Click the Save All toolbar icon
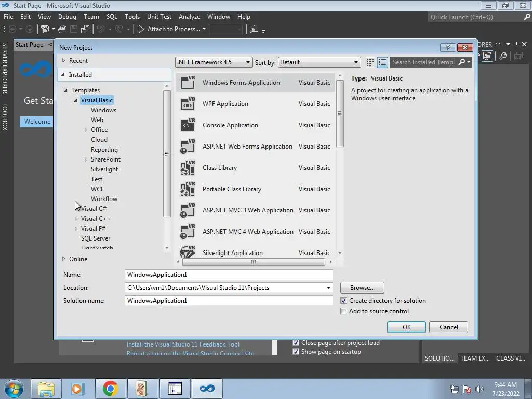 coord(86,29)
